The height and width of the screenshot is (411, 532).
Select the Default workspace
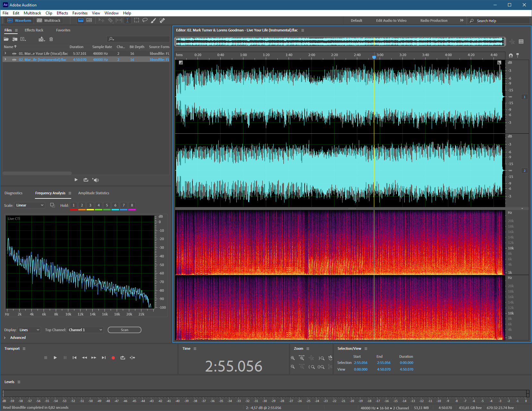(356, 21)
